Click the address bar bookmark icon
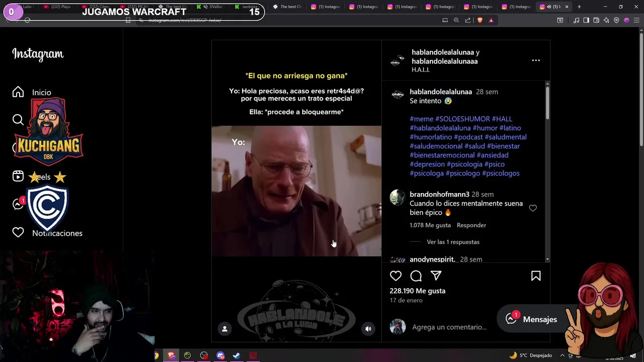This screenshot has height=362, width=644. pos(128,20)
